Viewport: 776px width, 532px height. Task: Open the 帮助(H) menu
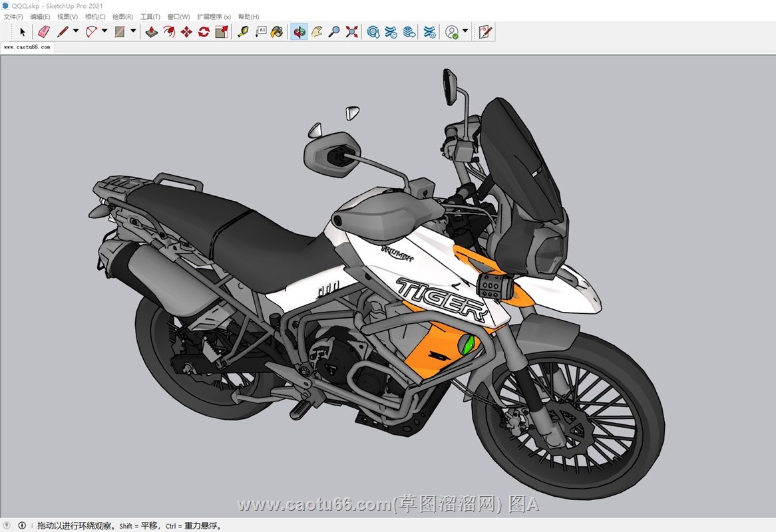[248, 17]
